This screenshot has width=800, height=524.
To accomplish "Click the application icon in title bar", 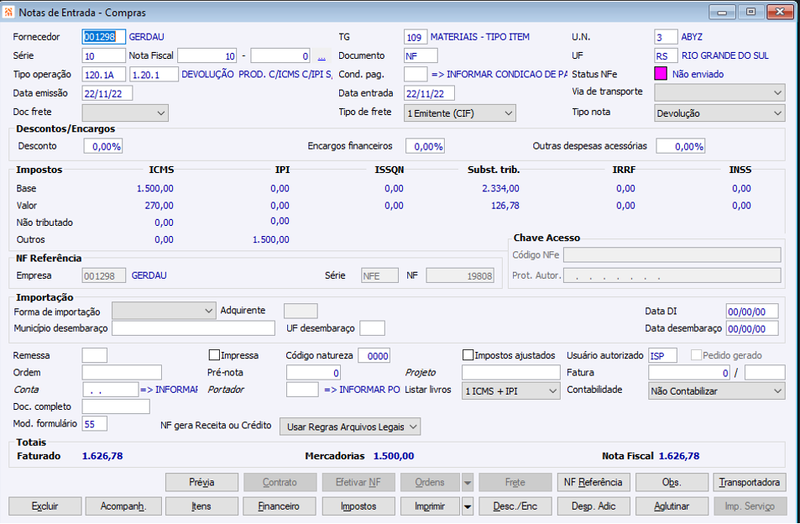I will pyautogui.click(x=9, y=12).
